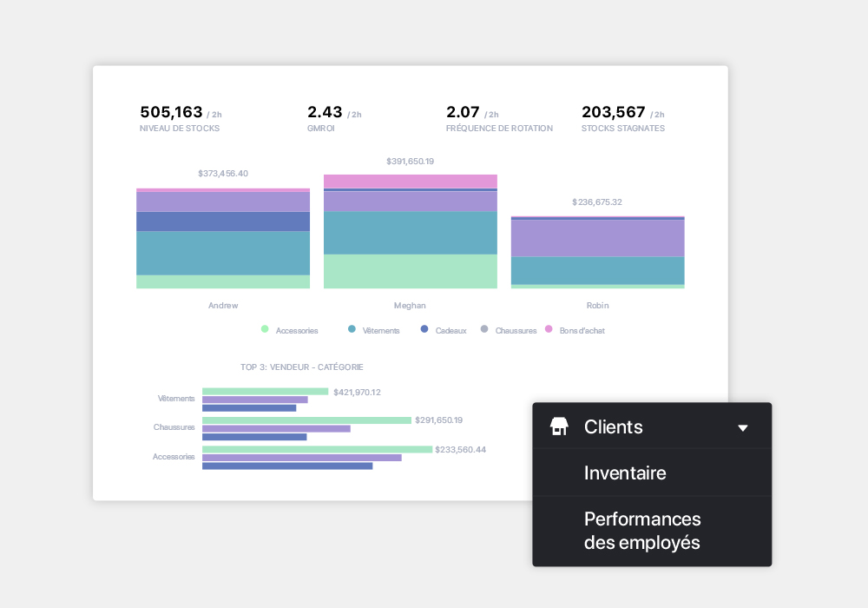The width and height of the screenshot is (868, 608).
Task: Click the 505,163 Niveau de stocks metric
Action: [171, 112]
